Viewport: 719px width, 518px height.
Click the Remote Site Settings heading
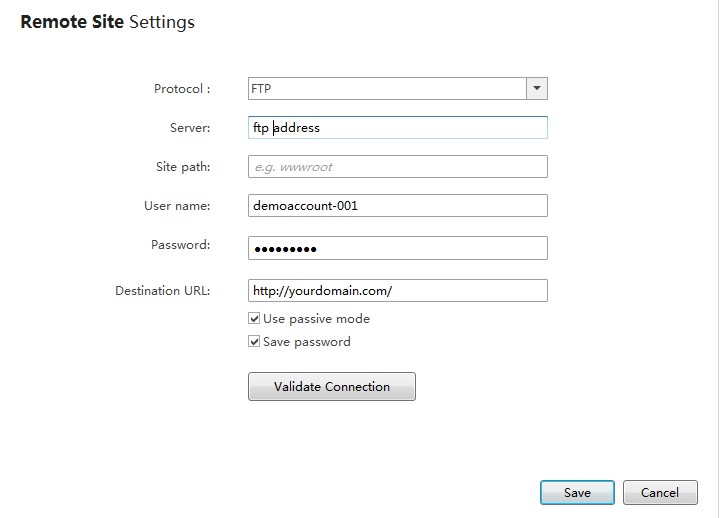click(108, 21)
